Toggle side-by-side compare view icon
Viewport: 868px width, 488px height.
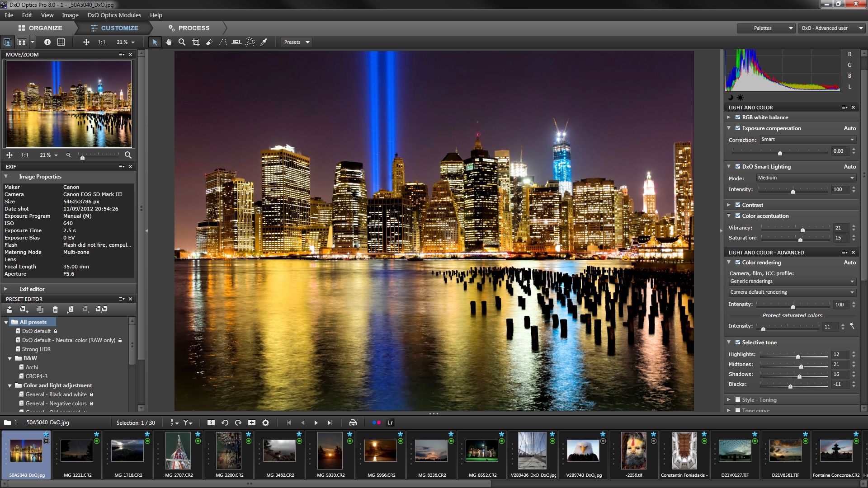(22, 42)
